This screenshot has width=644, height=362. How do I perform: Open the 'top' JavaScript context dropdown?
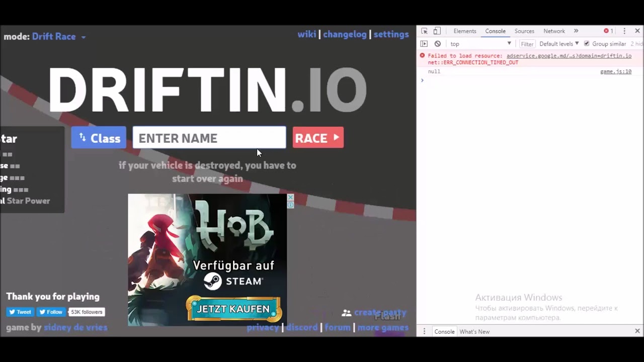tap(481, 44)
